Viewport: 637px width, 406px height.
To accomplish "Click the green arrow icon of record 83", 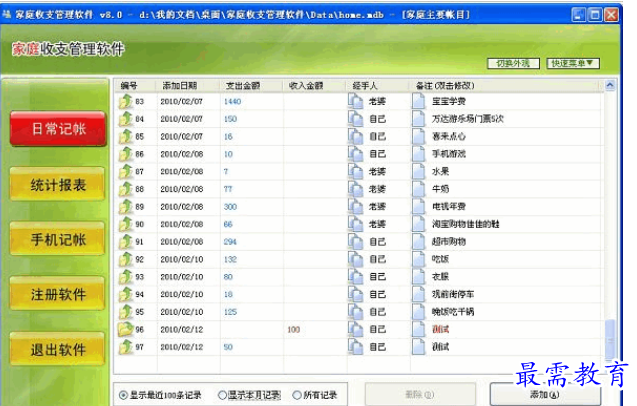I will point(126,101).
